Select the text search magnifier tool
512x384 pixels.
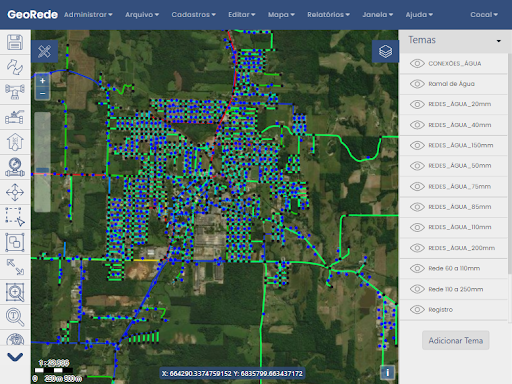tap(15, 317)
